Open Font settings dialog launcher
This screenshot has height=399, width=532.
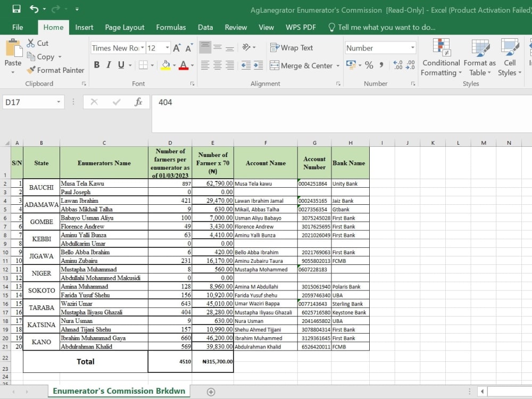click(192, 84)
